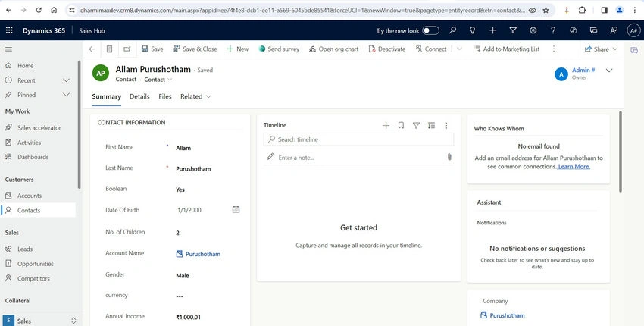Screen dimensions: 644x326
Task: Click the timeline bookmark icon
Action: tap(401, 125)
